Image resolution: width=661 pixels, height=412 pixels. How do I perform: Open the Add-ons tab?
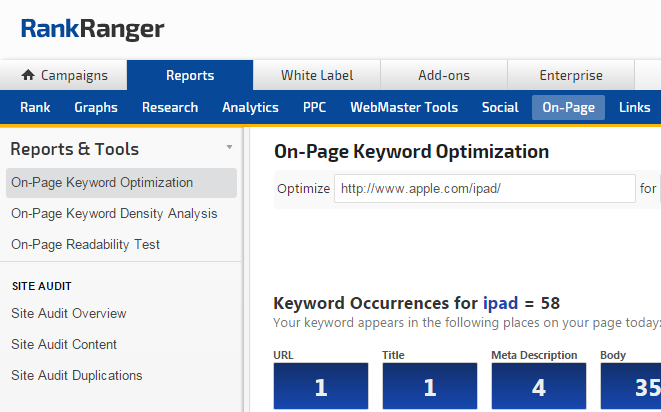point(443,75)
